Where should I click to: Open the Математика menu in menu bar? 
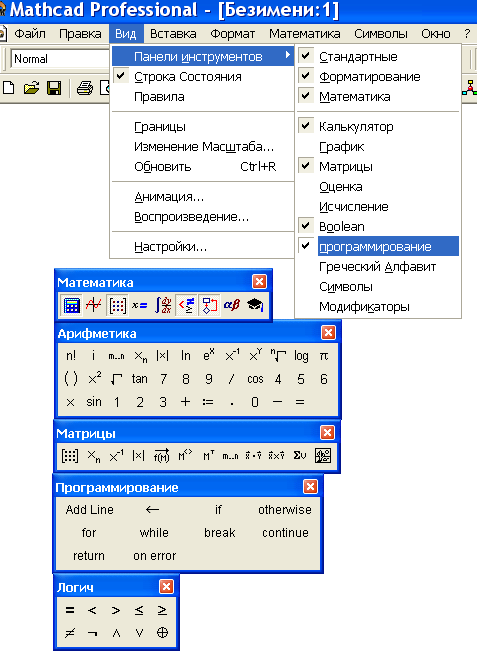[305, 33]
